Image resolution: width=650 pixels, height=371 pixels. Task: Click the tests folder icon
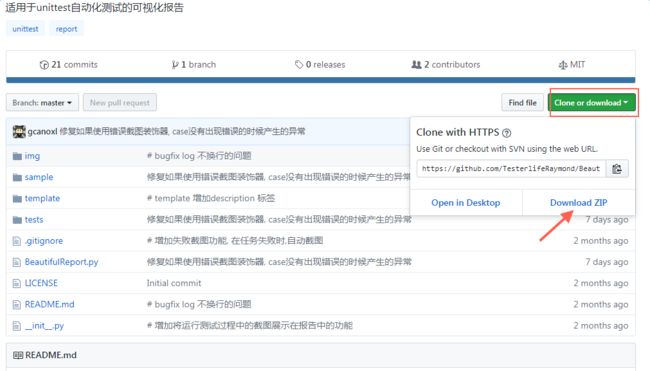17,220
